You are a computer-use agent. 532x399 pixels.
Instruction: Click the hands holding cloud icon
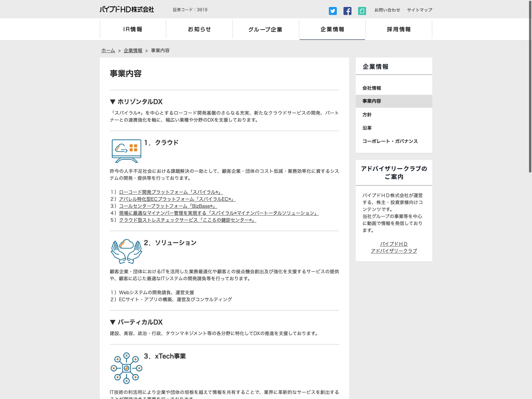click(x=126, y=251)
